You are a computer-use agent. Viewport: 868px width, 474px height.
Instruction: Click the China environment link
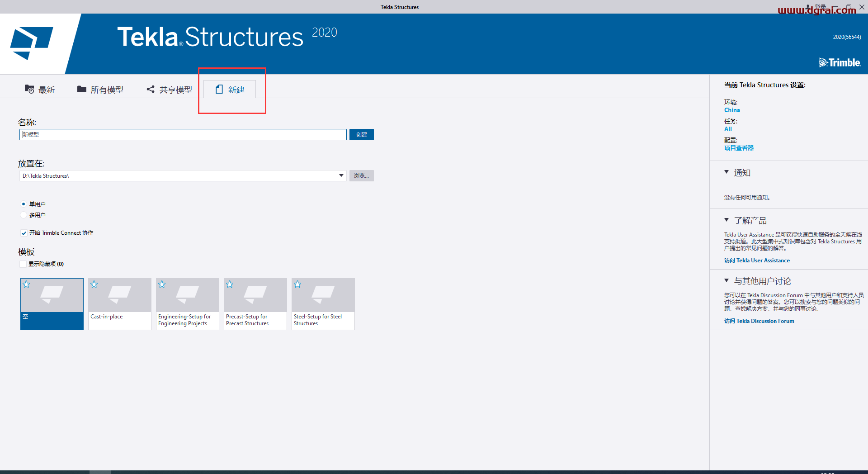click(732, 110)
